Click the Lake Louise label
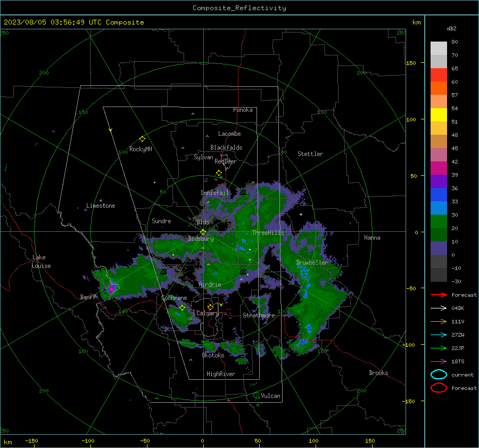This screenshot has width=479, height=448. [42, 262]
